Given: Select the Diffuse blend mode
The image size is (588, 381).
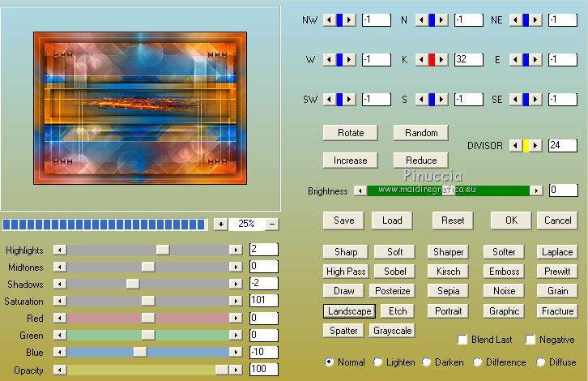Looking at the screenshot, I should coord(540,362).
